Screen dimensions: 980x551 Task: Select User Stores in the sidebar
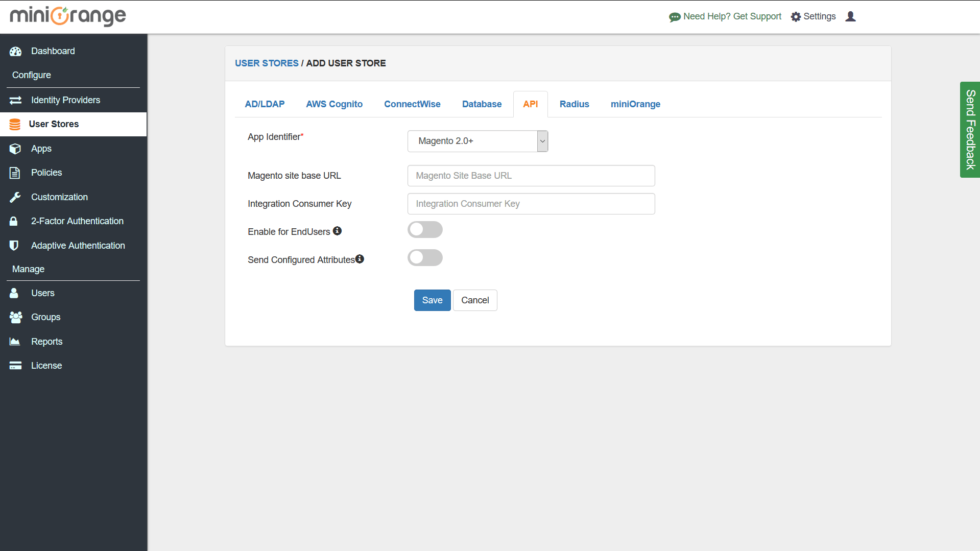[x=74, y=124]
